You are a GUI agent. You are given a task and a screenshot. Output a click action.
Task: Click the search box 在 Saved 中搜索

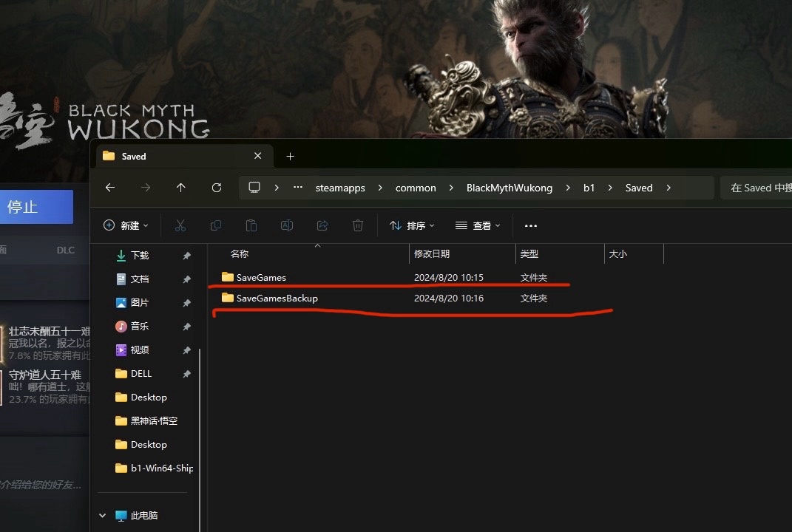click(757, 188)
